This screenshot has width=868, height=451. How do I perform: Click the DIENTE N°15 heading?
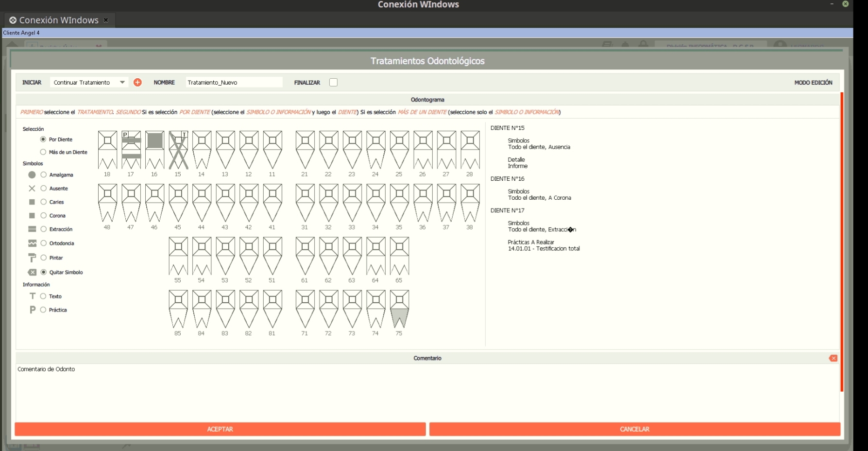point(508,128)
